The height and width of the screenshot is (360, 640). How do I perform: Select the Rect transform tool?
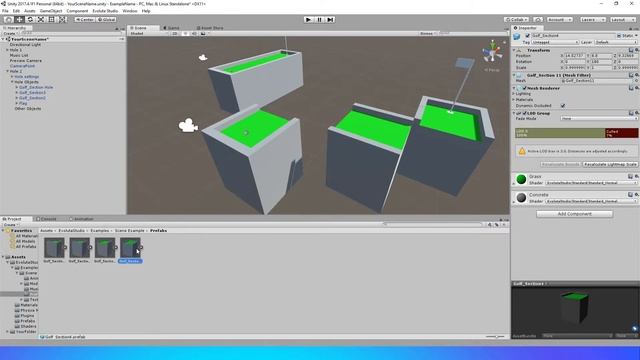52,20
